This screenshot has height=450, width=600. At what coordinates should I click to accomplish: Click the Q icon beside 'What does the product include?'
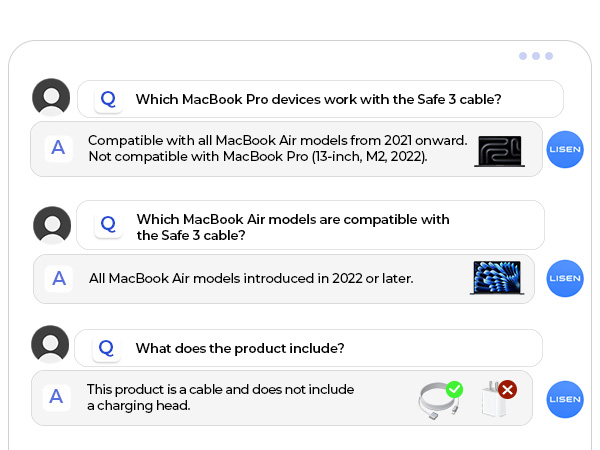(x=107, y=347)
